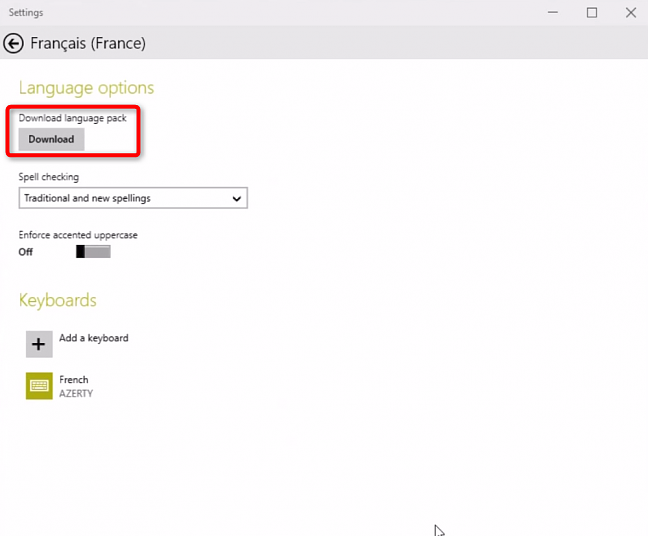
Task: Click the 'Settings' window title text
Action: pyautogui.click(x=26, y=12)
